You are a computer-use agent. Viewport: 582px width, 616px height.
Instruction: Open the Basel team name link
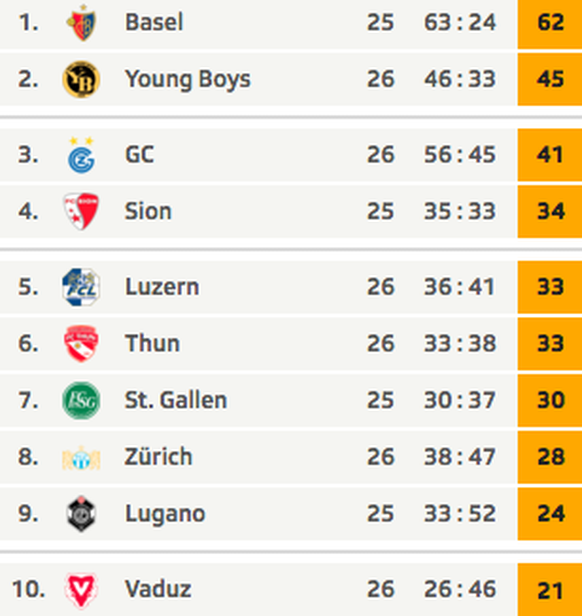click(154, 22)
